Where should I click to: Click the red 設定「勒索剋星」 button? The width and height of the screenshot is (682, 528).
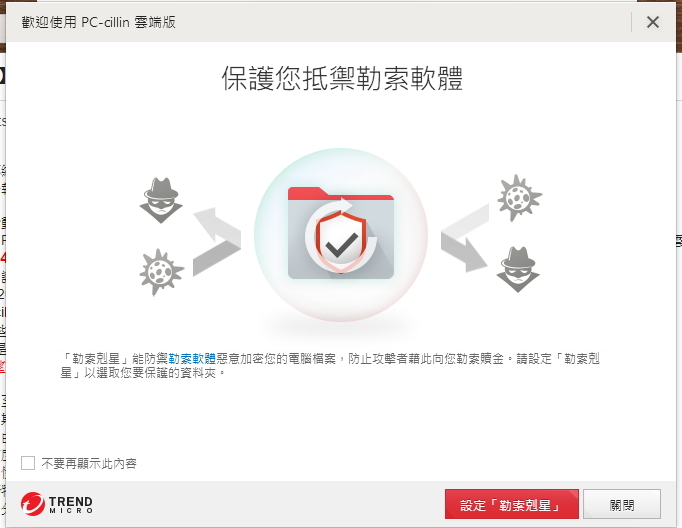pyautogui.click(x=512, y=504)
